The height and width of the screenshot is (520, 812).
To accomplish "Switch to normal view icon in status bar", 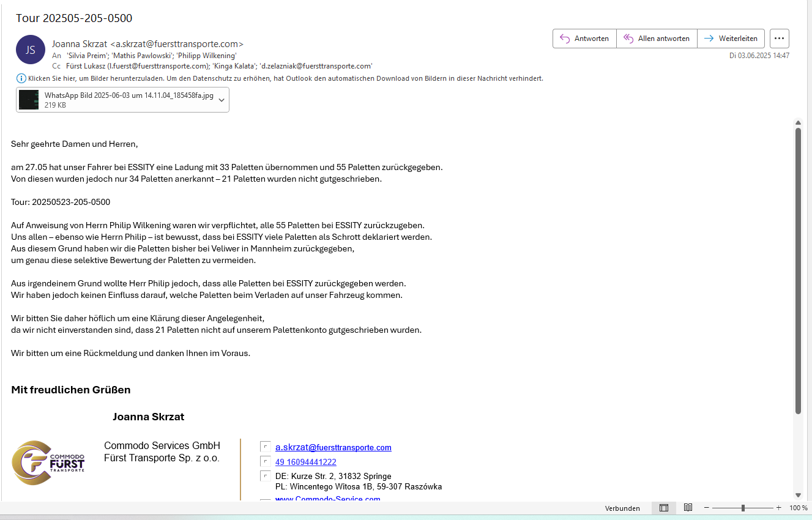I will 664,508.
